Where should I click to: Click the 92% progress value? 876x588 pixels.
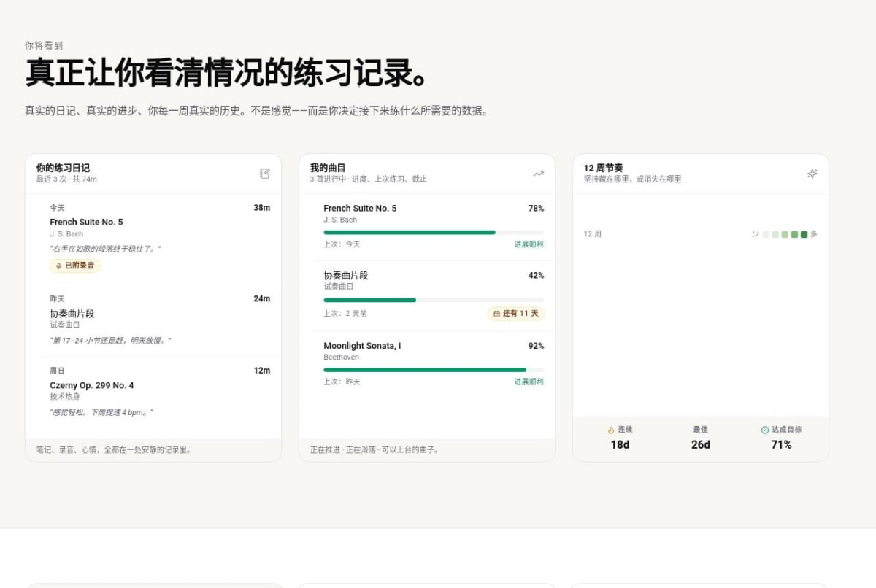point(536,346)
